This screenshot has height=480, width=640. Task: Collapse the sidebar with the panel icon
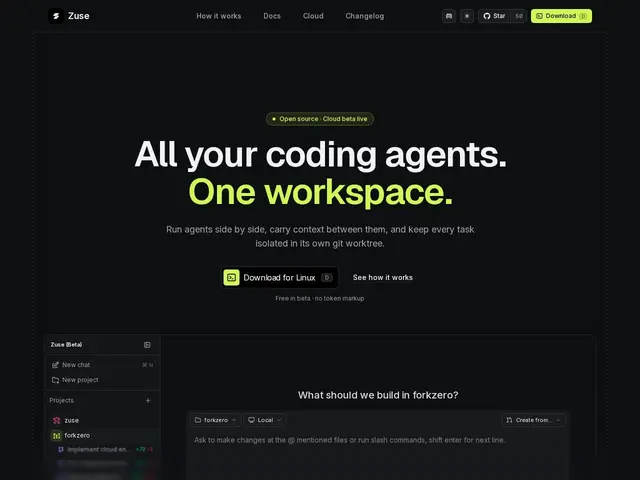click(x=147, y=345)
